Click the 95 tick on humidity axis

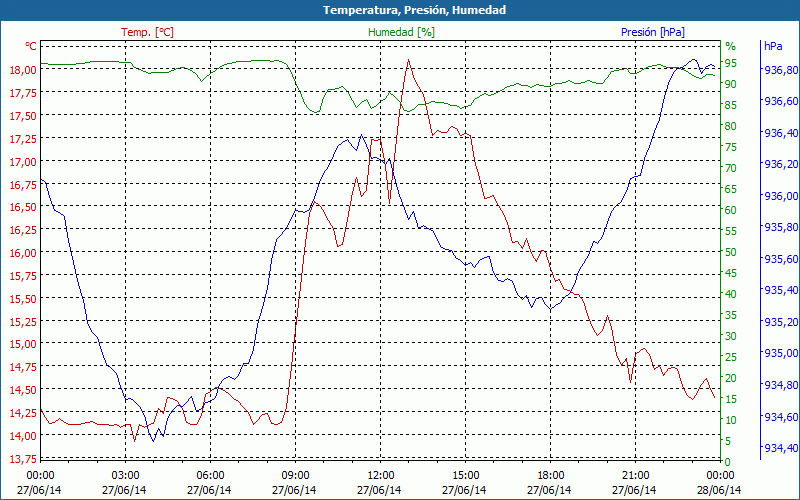tap(731, 63)
